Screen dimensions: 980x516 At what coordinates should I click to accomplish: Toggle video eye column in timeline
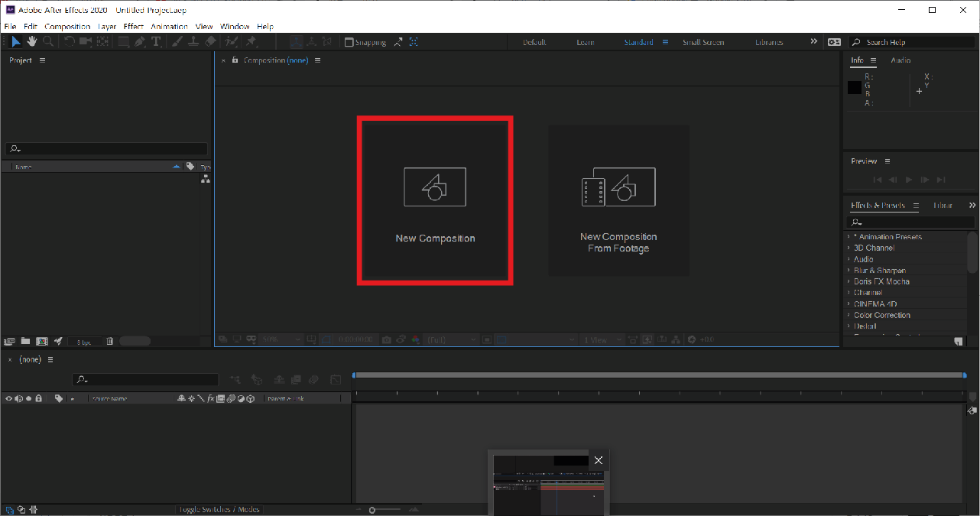(x=8, y=398)
